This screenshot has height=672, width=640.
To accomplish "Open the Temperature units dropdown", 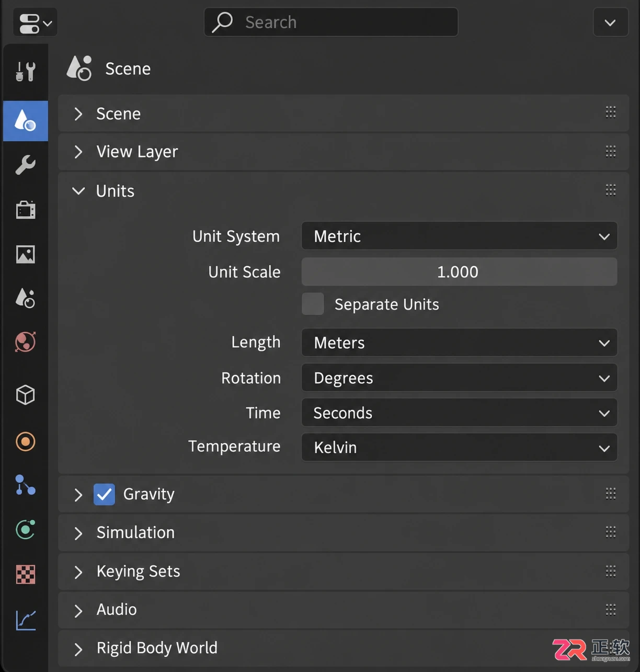I will tap(459, 448).
